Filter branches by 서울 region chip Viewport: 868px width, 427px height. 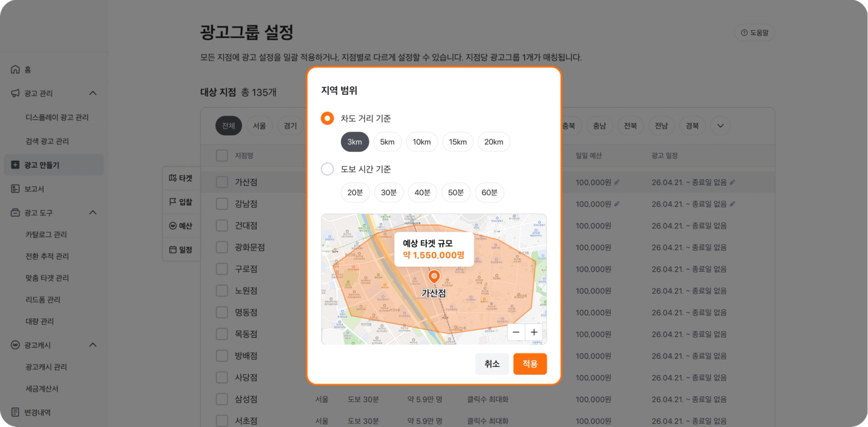pos(259,126)
